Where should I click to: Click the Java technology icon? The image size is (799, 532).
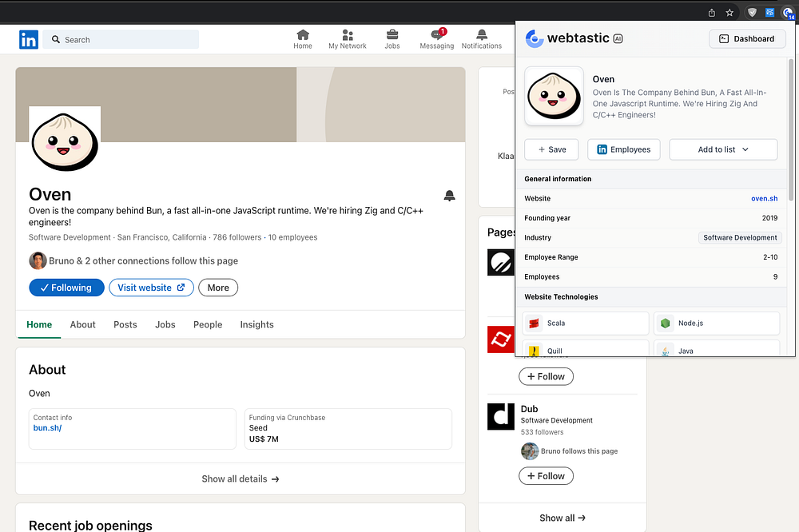[x=665, y=351]
